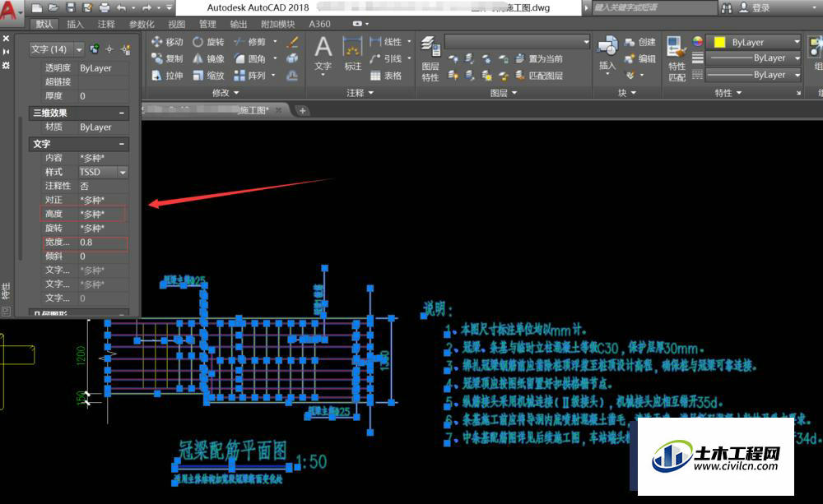Toggle auto-hide on the properties palette
Screen dimensions: 823x504
(6, 52)
